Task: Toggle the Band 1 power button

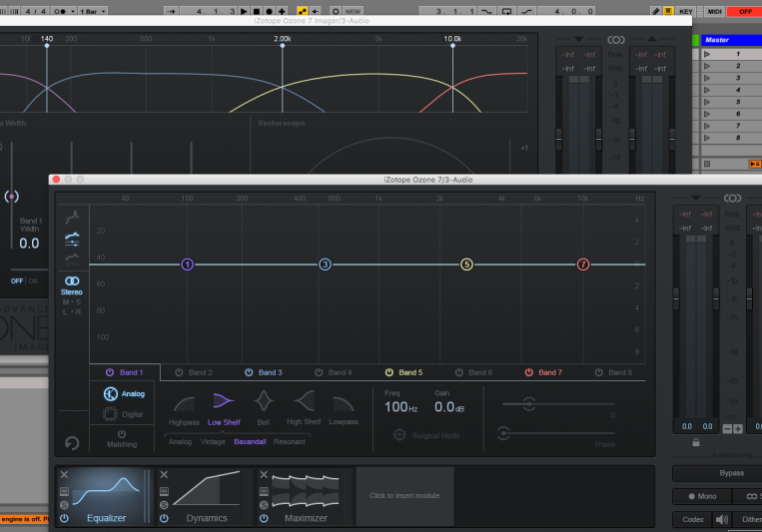Action: pyautogui.click(x=110, y=372)
